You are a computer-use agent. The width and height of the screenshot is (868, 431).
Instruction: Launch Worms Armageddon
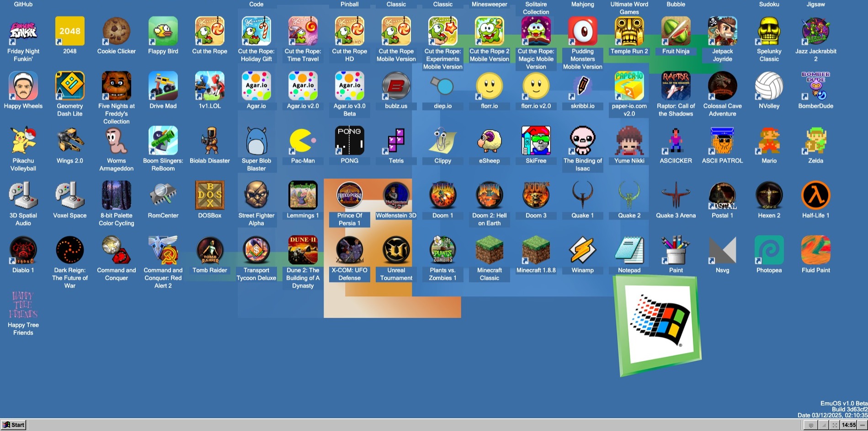coord(117,141)
